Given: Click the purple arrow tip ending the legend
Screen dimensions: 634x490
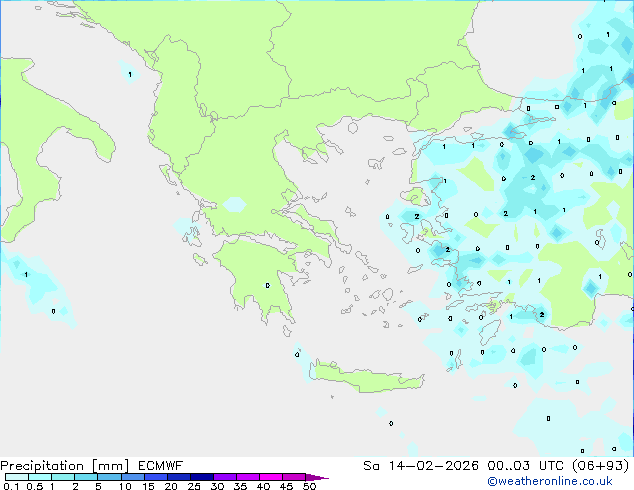Looking at the screenshot, I should [317, 477].
